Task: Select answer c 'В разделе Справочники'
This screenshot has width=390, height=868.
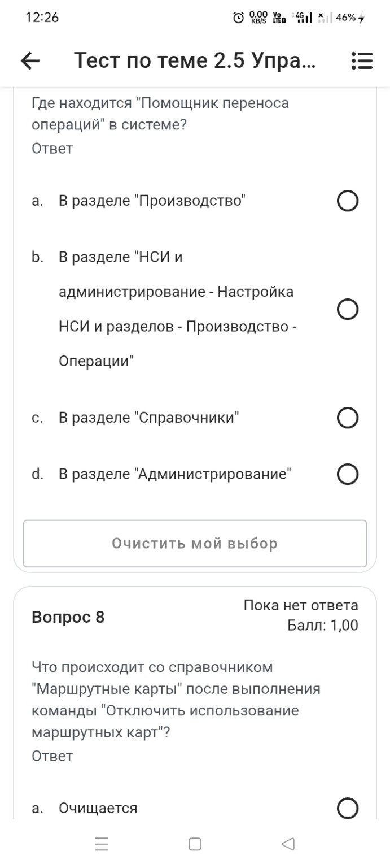Action: point(348,418)
